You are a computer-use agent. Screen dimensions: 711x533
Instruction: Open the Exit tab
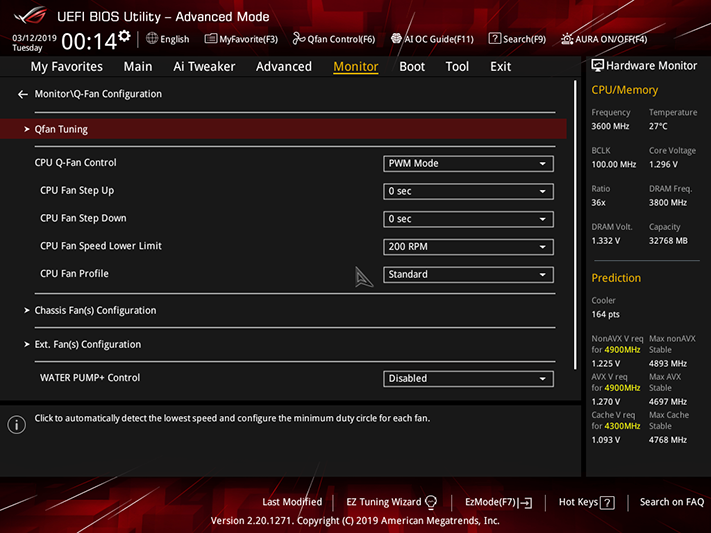(501, 67)
